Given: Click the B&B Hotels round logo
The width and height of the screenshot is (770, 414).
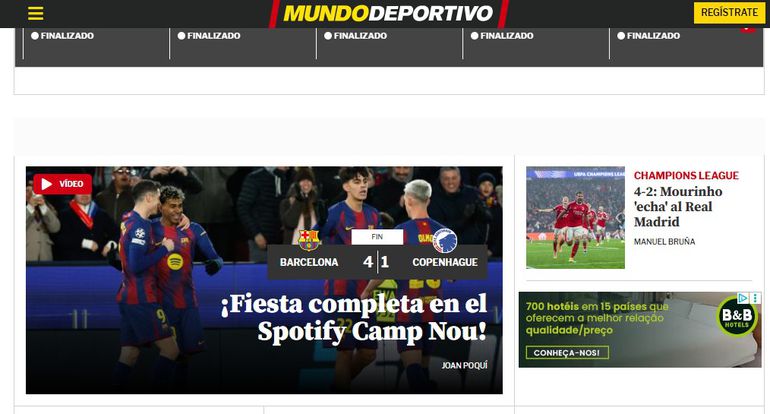Looking at the screenshot, I should tap(737, 317).
